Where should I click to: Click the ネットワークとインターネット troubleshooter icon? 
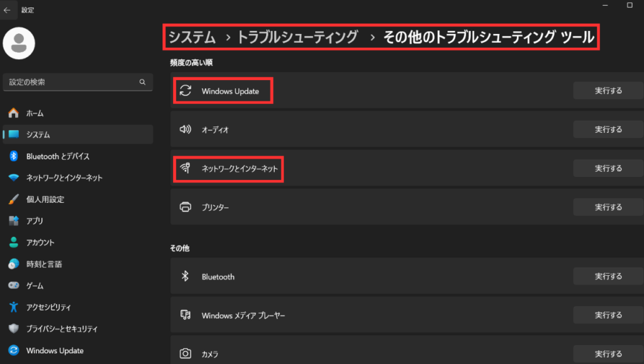(186, 168)
